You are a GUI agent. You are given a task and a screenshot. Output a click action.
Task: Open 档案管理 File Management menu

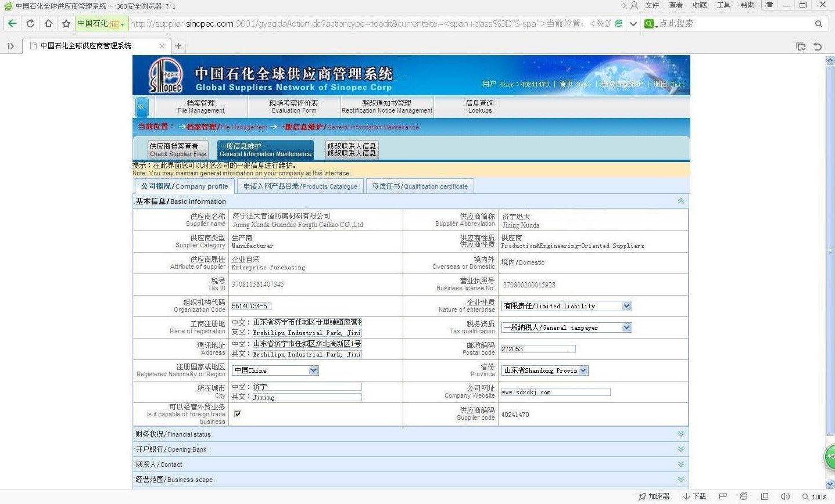201,107
